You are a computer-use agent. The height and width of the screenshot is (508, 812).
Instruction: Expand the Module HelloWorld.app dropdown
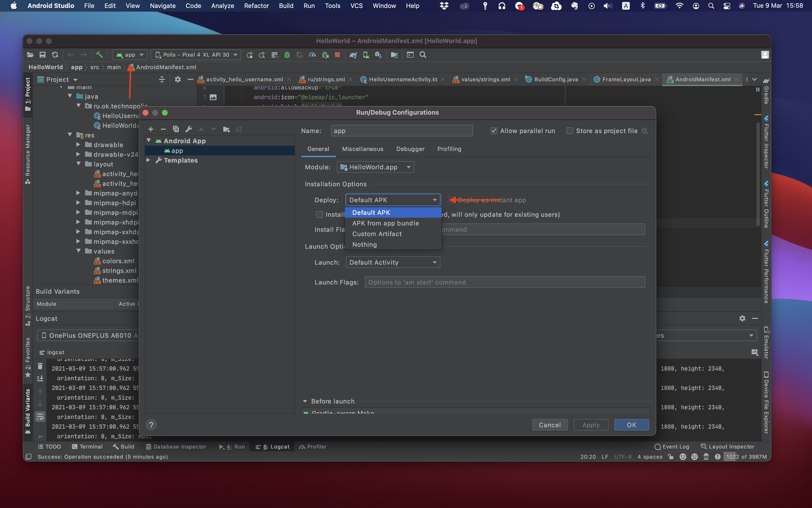(x=375, y=167)
